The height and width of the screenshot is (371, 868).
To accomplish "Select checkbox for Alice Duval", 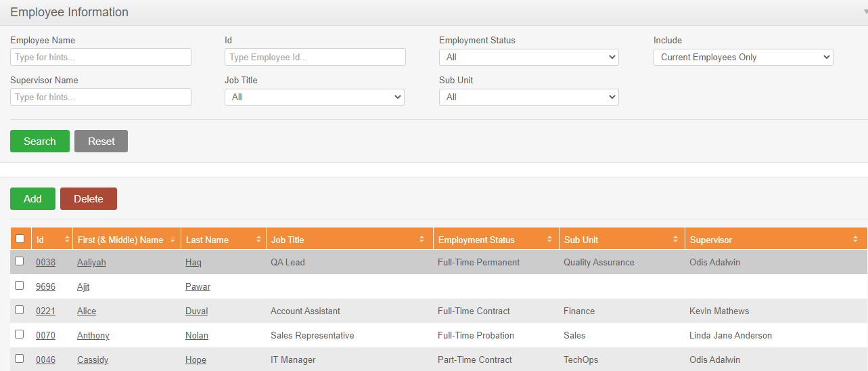I will (x=20, y=309).
